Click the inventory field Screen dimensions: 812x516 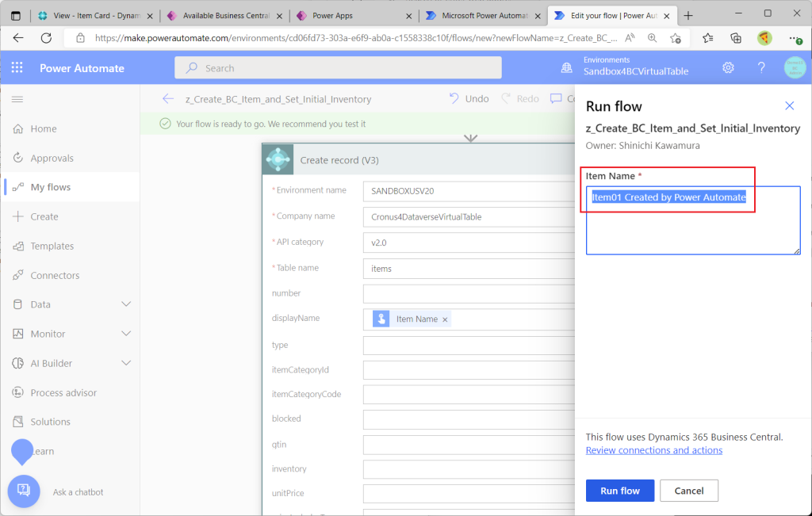469,469
